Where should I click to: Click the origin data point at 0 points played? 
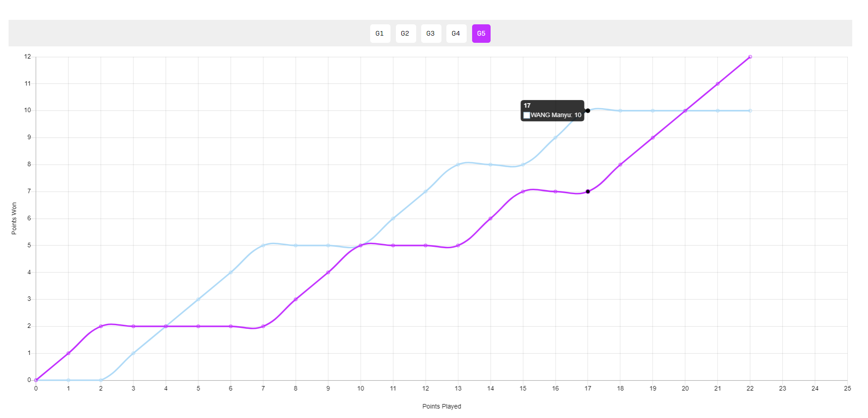pyautogui.click(x=36, y=380)
